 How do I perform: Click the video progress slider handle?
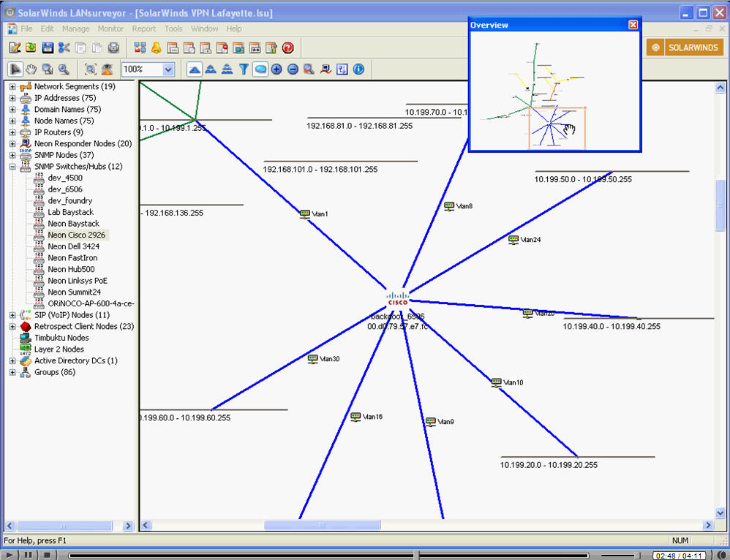417,556
